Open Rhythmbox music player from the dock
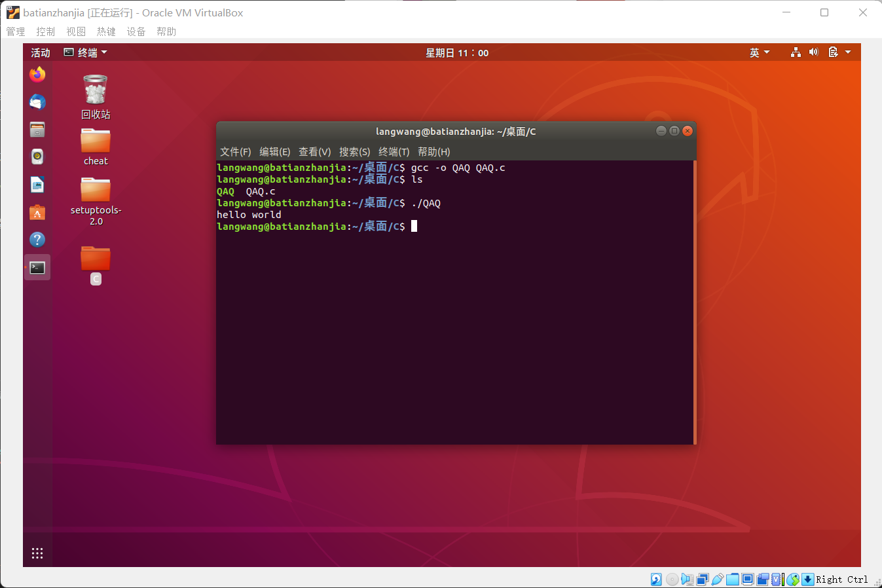 [37, 156]
